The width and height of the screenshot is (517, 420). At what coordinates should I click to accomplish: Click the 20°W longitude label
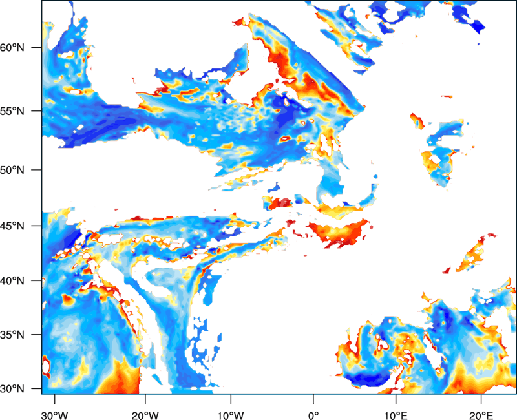(145, 415)
